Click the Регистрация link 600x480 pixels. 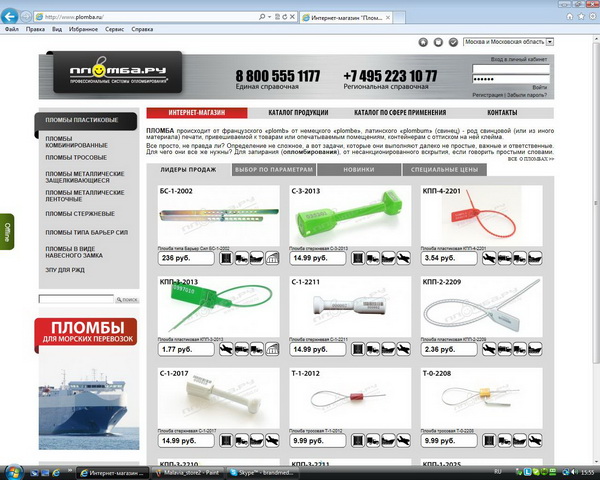[487, 95]
